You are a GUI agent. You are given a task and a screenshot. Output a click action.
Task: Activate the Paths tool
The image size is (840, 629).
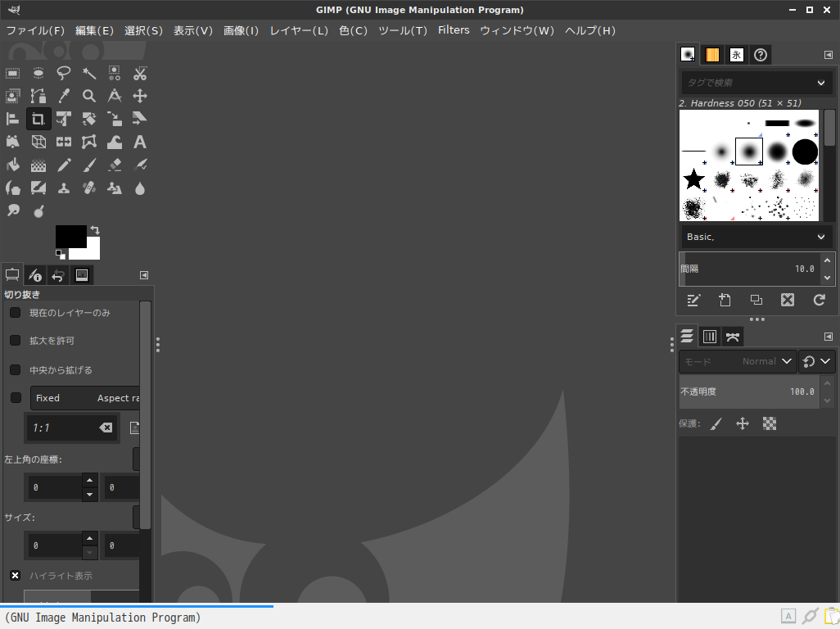pos(38,96)
